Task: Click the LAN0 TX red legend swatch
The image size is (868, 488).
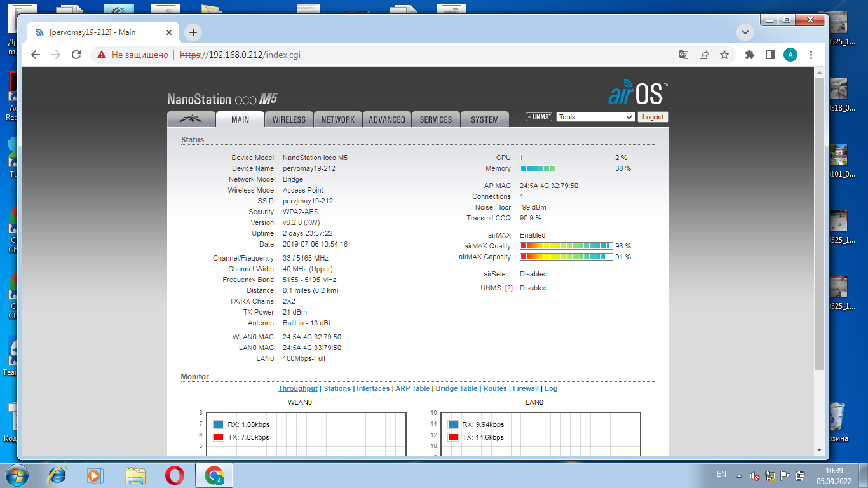Action: (x=453, y=437)
